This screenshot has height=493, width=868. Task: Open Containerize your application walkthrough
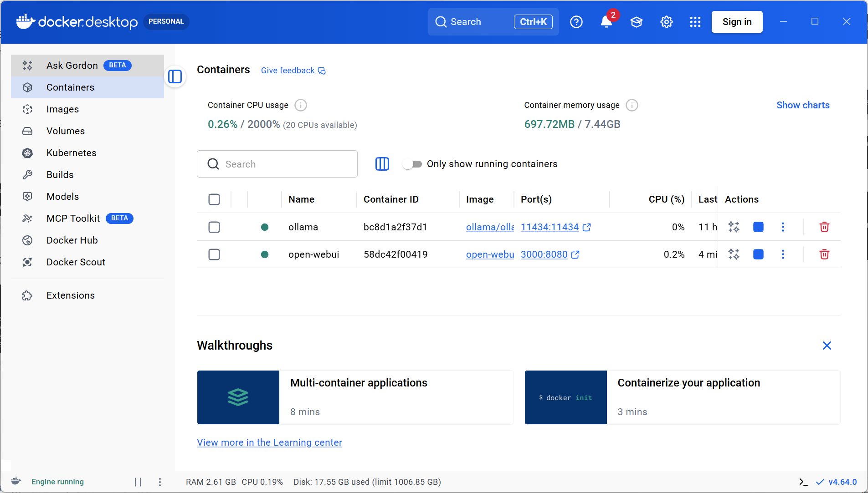683,397
